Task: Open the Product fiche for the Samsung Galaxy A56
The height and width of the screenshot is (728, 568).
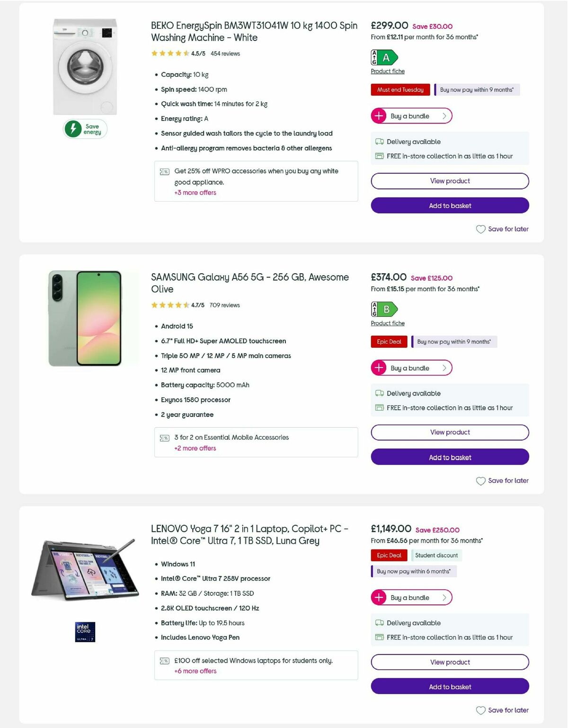Action: tap(388, 323)
